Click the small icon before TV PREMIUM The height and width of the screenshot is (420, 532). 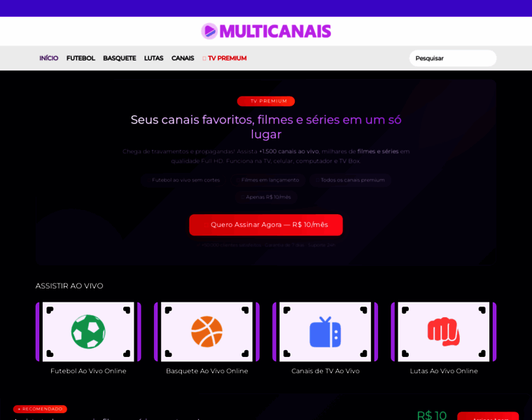204,58
